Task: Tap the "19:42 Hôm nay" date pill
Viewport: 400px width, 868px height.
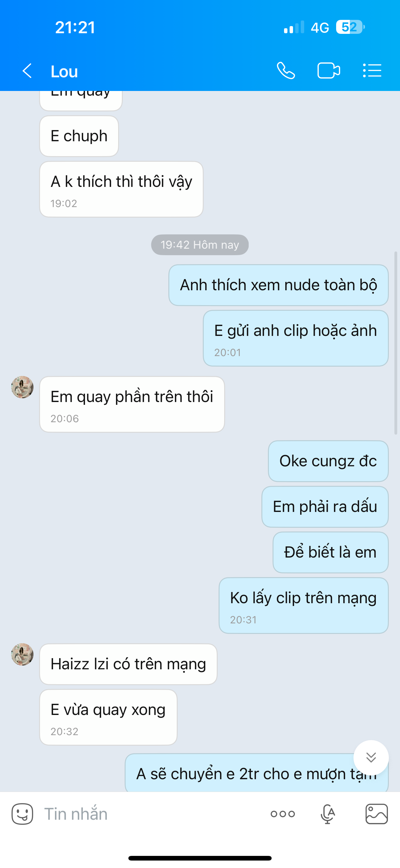Action: click(200, 245)
